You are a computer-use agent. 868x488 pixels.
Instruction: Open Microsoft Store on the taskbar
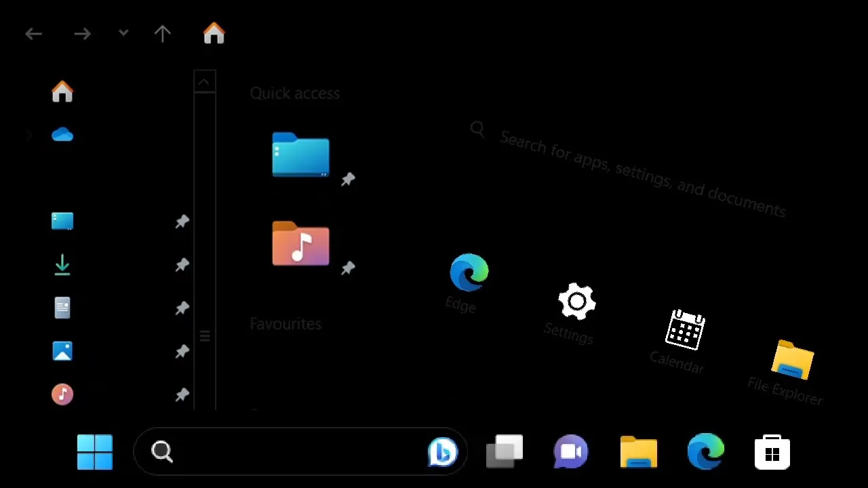[x=772, y=452]
